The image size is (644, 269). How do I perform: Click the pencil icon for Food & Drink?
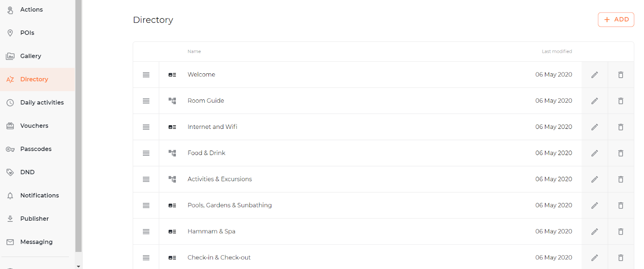tap(594, 153)
